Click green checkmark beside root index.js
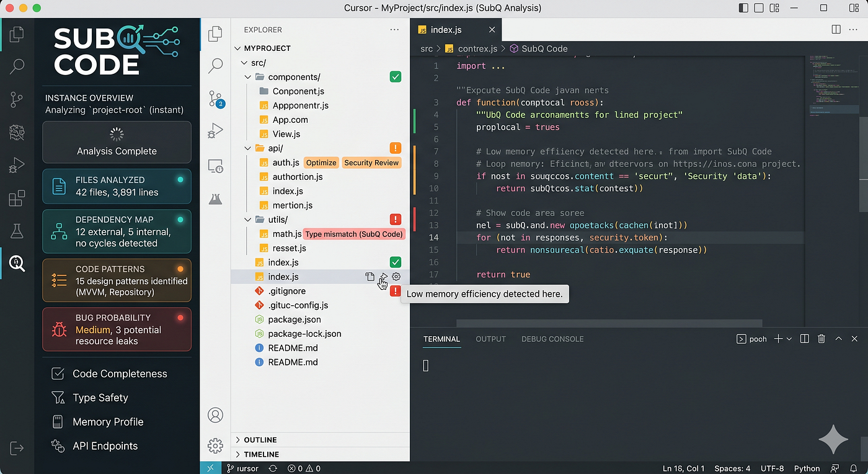 tap(396, 262)
